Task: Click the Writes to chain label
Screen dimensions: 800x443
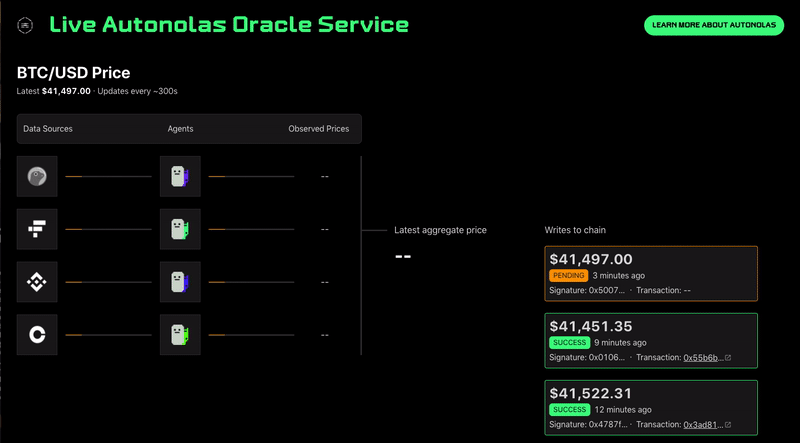Action: (x=575, y=230)
